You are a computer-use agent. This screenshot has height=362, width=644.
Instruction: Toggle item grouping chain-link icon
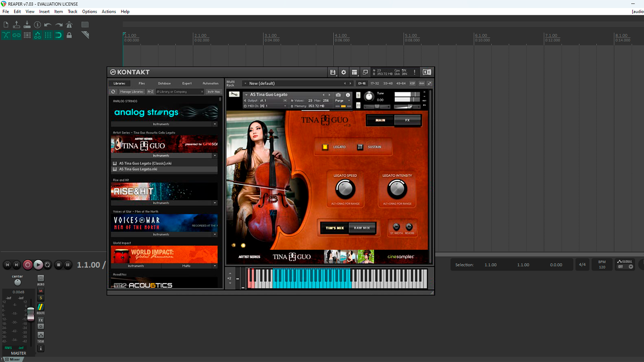[x=17, y=35]
